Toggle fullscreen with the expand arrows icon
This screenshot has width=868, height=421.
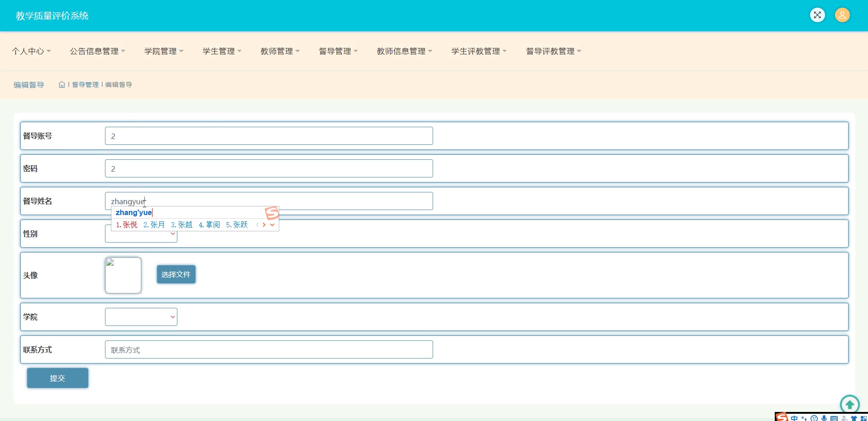pos(817,15)
